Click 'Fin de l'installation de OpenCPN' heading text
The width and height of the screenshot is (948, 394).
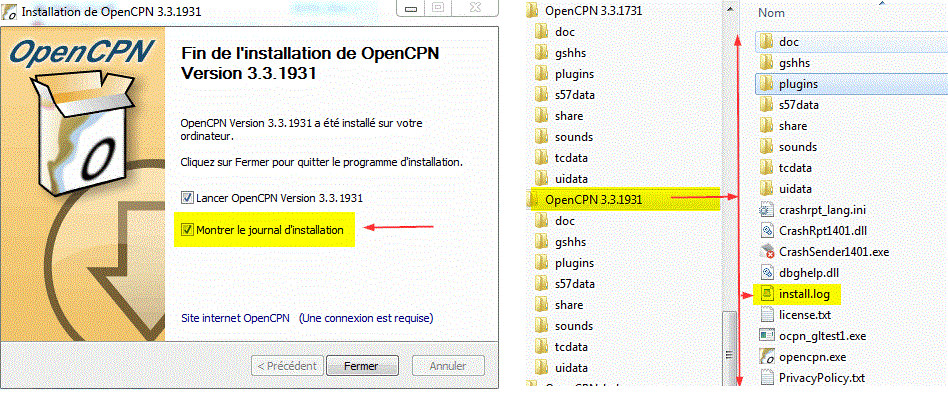pyautogui.click(x=310, y=53)
